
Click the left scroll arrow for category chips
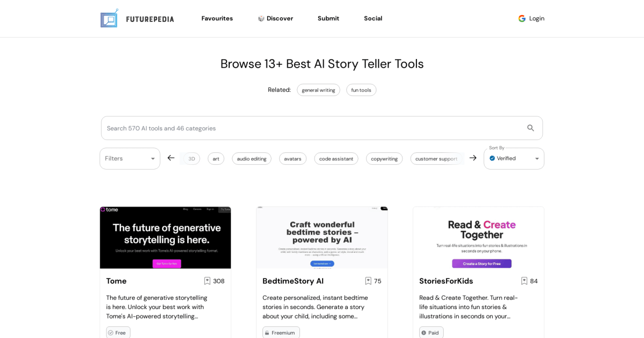point(171,158)
